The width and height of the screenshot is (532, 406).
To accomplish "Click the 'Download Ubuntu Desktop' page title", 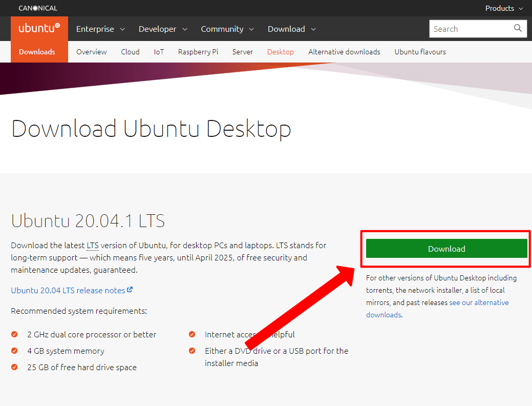I will (x=152, y=129).
